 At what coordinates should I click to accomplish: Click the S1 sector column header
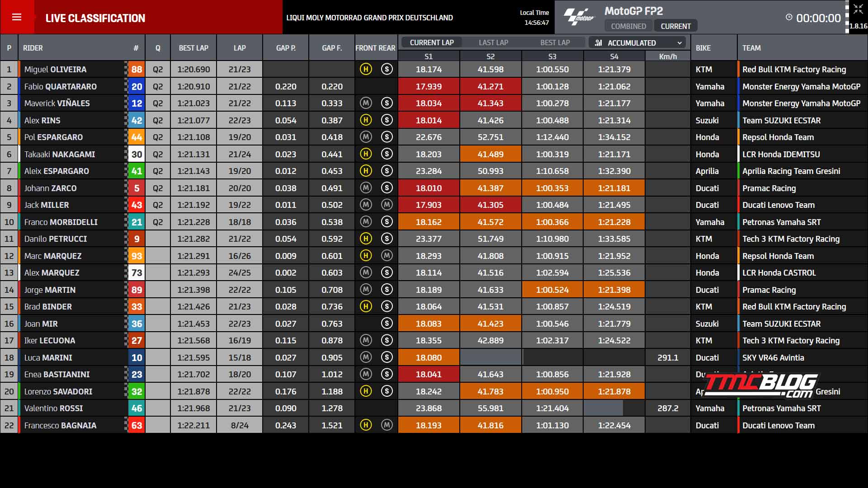429,56
